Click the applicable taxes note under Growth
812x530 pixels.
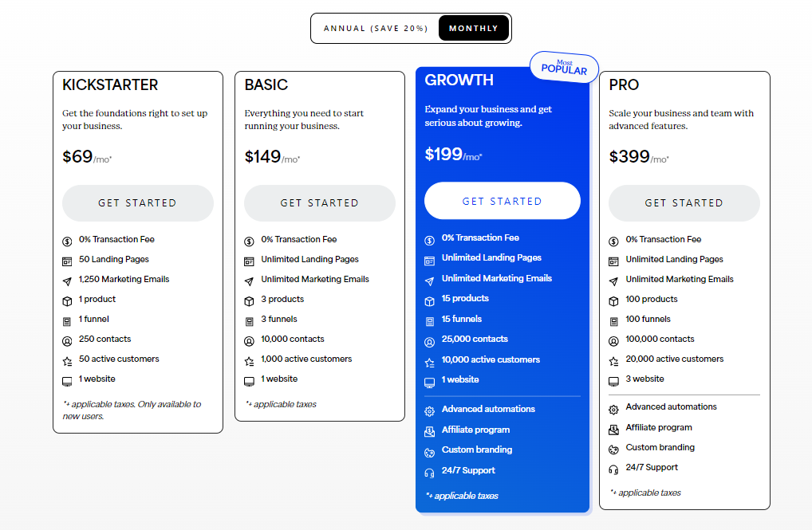(461, 496)
